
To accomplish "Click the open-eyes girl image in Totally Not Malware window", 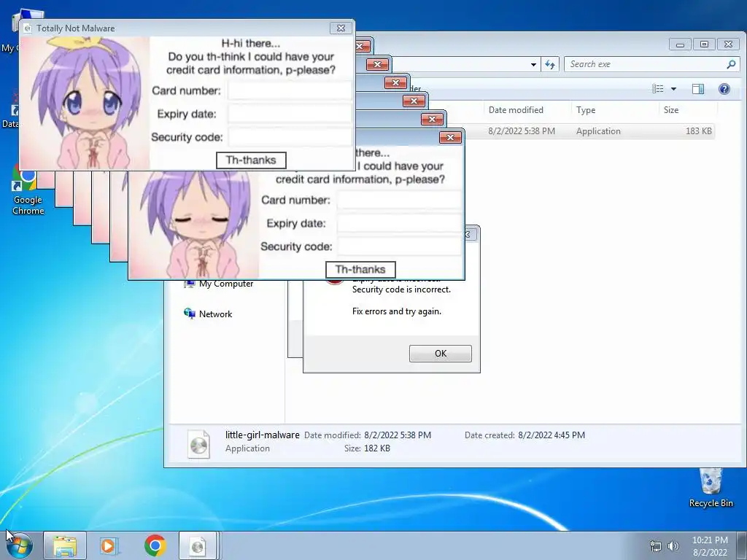I will pos(85,103).
